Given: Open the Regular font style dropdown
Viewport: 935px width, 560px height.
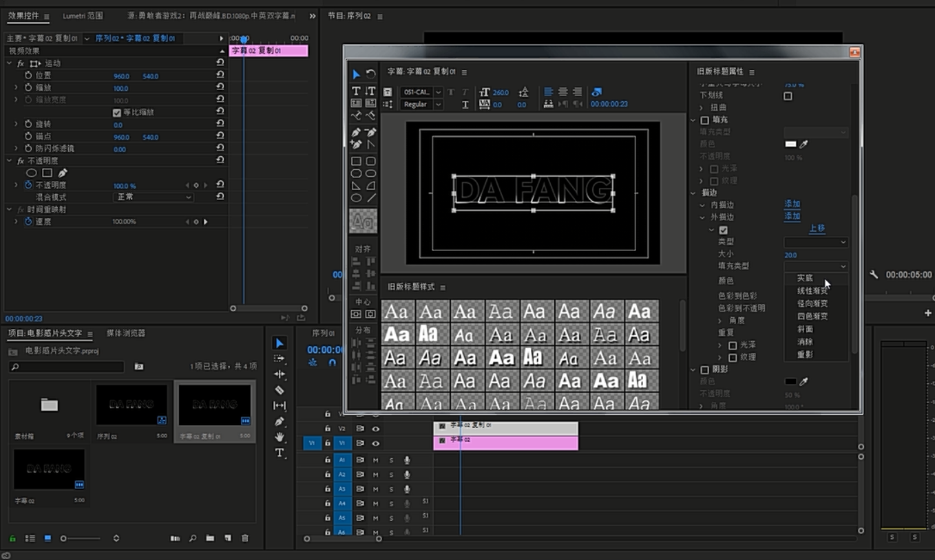Looking at the screenshot, I should pyautogui.click(x=422, y=105).
